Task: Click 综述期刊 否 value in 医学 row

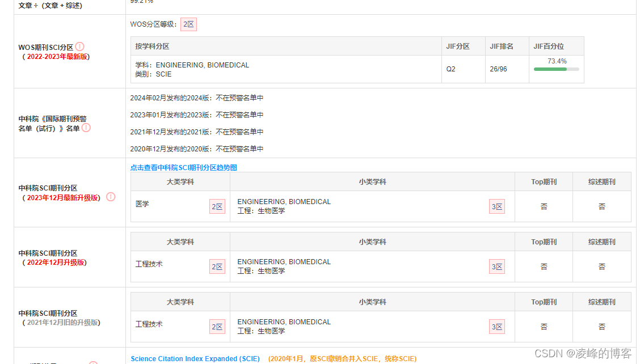Action: (x=601, y=206)
